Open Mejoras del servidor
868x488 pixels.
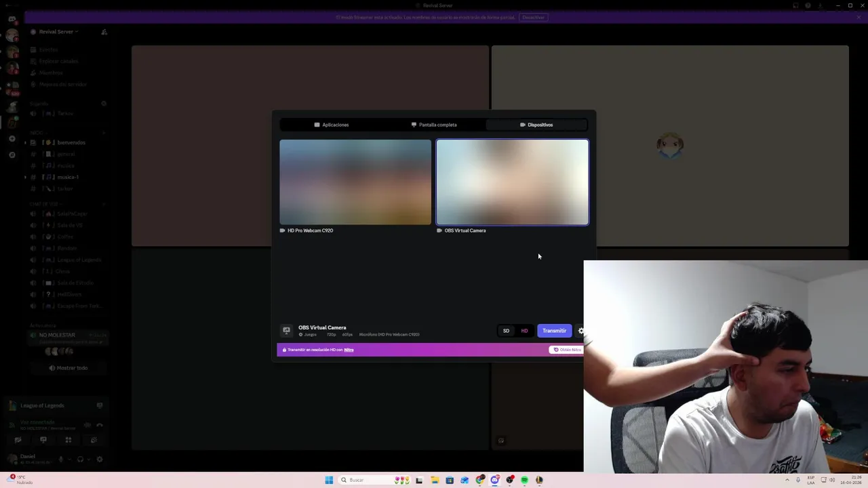click(63, 84)
